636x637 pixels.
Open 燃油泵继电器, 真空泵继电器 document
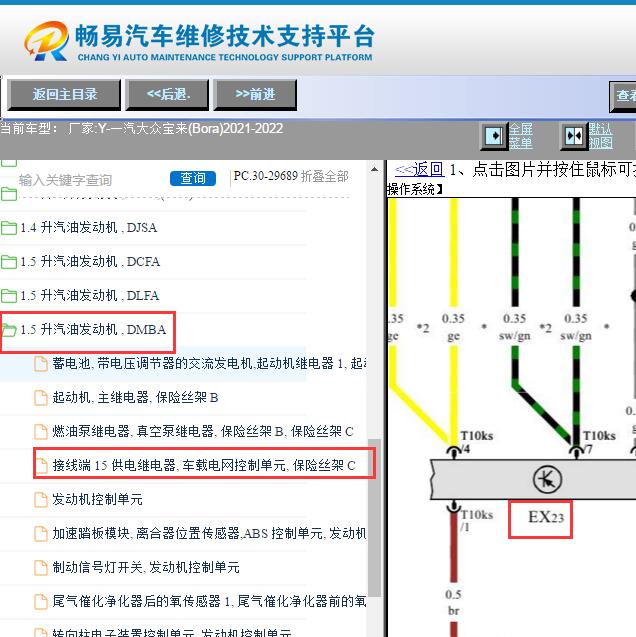point(203,431)
